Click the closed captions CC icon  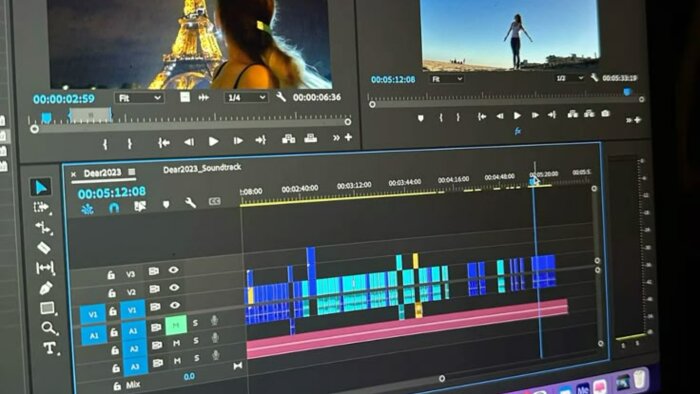(x=214, y=202)
